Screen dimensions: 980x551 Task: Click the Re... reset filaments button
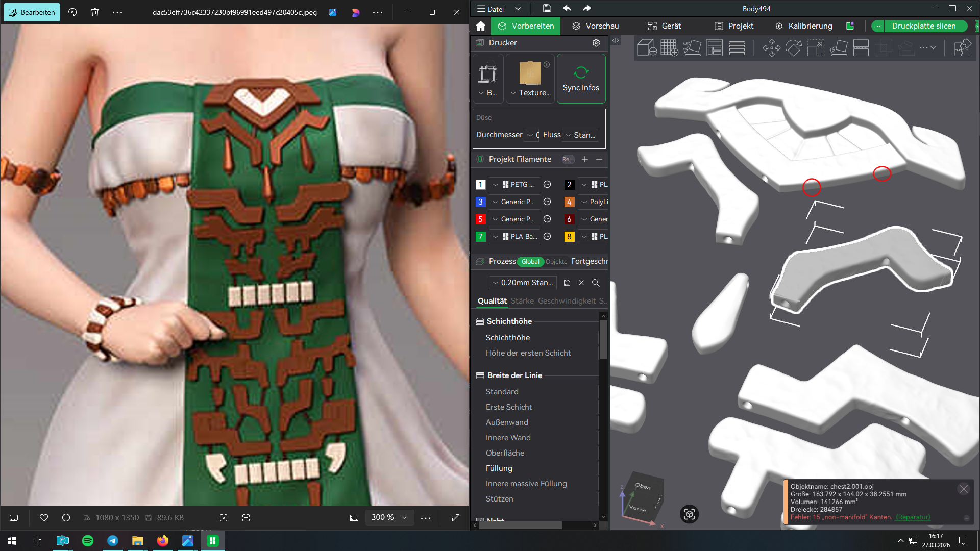pos(568,159)
